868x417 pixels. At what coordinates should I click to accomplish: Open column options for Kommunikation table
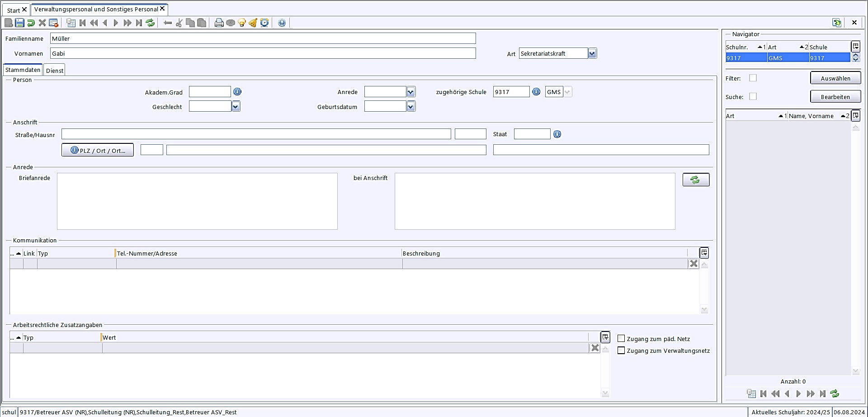pos(704,253)
